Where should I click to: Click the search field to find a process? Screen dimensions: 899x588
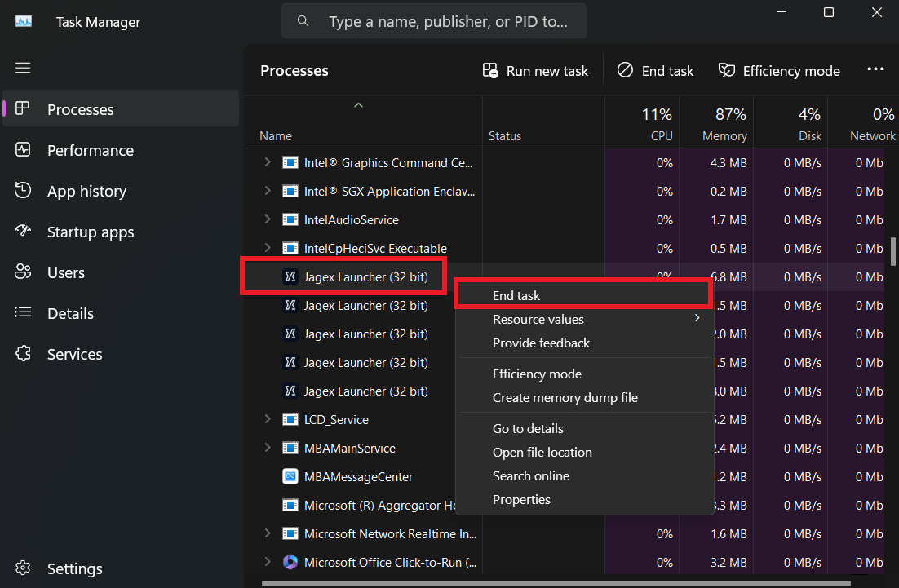[434, 20]
